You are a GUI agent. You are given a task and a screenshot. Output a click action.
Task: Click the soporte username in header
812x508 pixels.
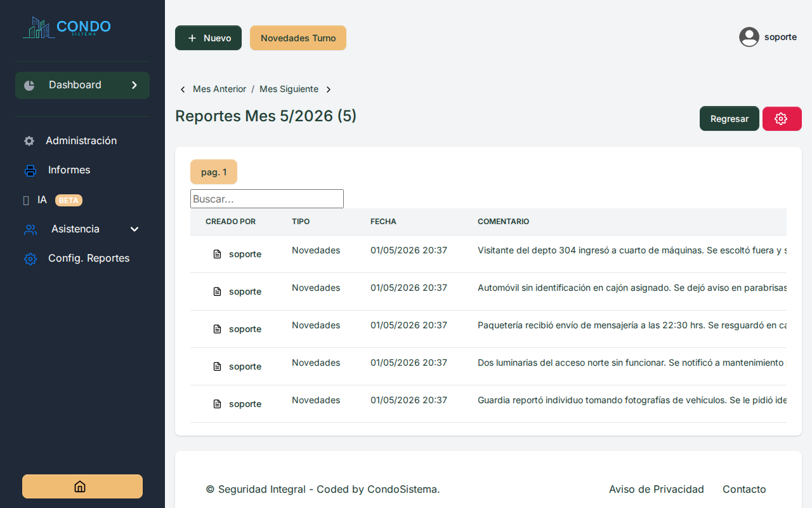pos(780,37)
